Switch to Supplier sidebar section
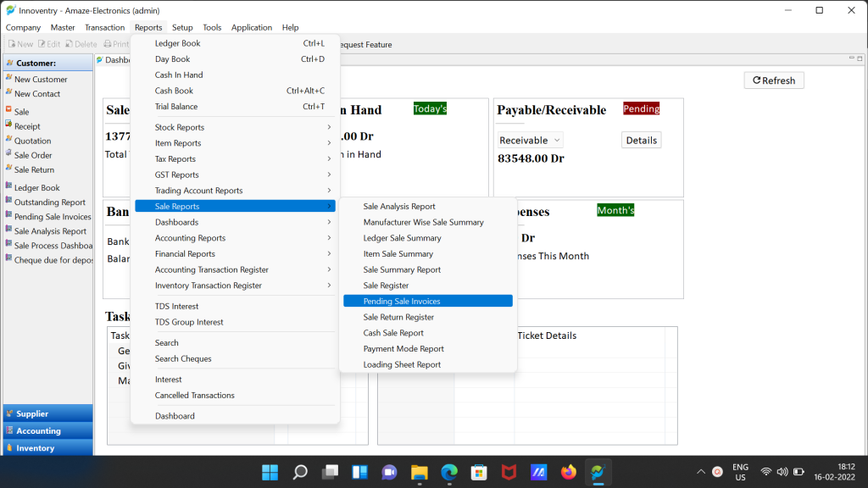This screenshot has height=488, width=868. click(48, 413)
